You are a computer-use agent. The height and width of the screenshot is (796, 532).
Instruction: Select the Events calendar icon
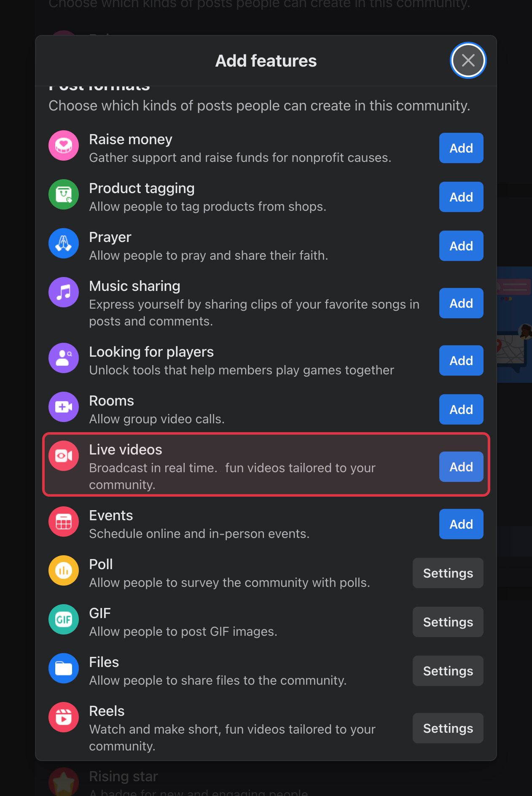64,522
